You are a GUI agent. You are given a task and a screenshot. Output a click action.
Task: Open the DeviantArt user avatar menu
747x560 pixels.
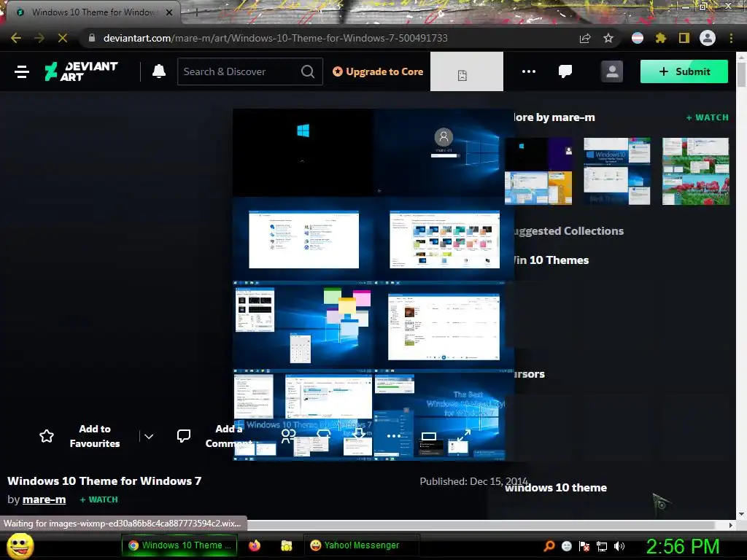[612, 71]
